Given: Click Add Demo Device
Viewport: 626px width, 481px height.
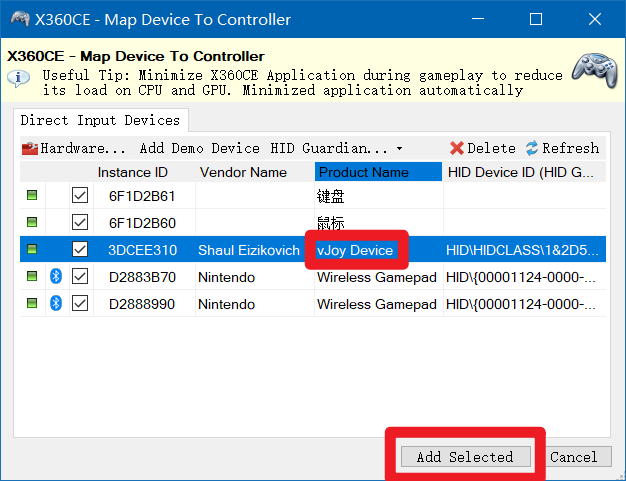Looking at the screenshot, I should pos(200,148).
